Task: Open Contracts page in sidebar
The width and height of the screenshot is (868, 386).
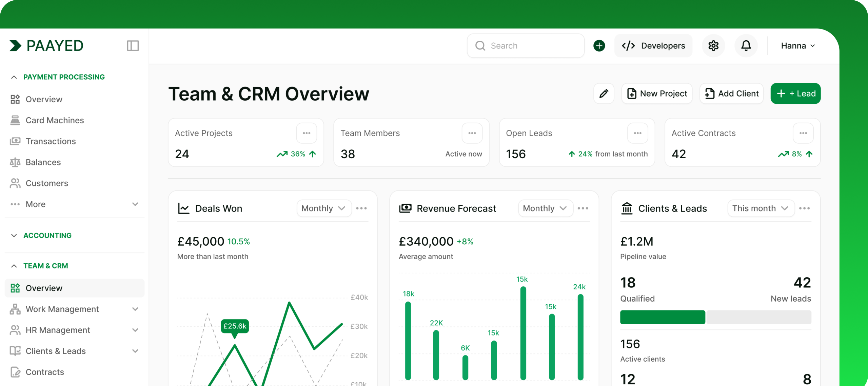Action: tap(74, 372)
